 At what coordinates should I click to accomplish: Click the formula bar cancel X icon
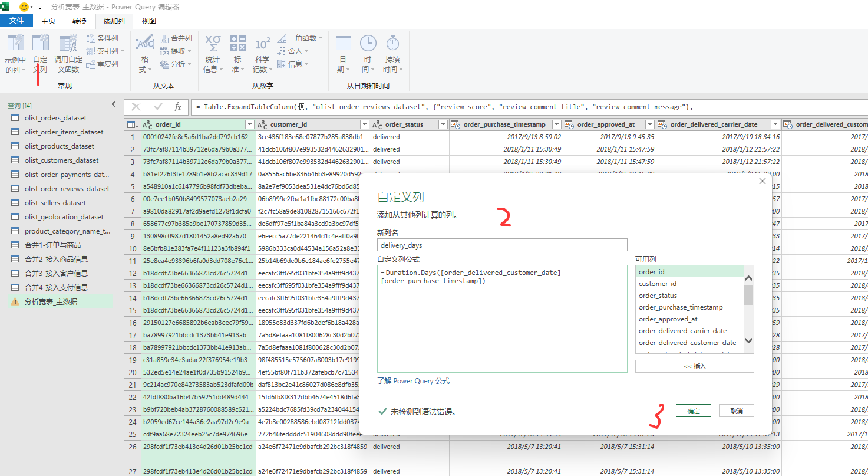136,107
